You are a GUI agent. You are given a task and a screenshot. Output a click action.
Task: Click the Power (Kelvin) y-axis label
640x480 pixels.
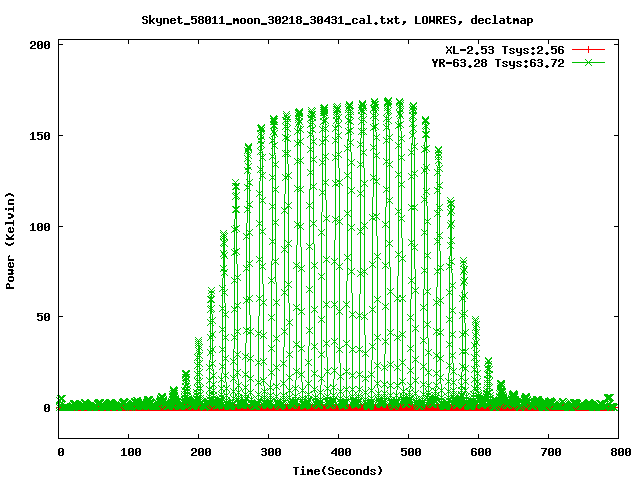tap(10, 241)
